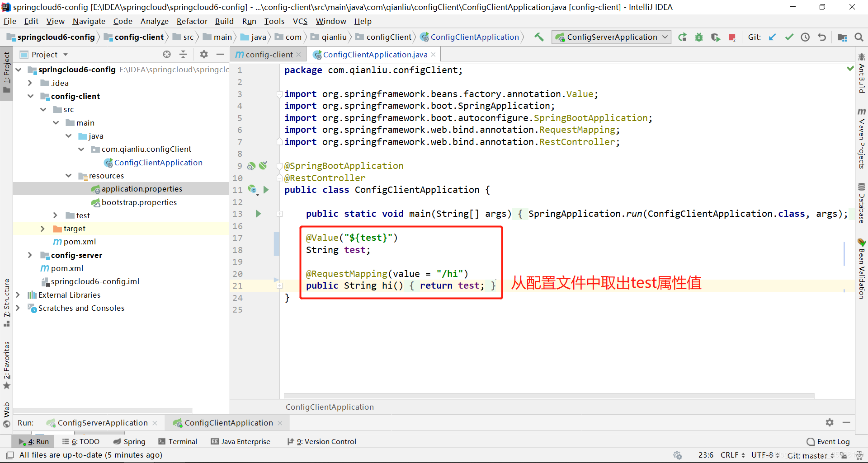Image resolution: width=868 pixels, height=463 pixels.
Task: Click the green inspection checkmark above the editor
Action: click(850, 69)
